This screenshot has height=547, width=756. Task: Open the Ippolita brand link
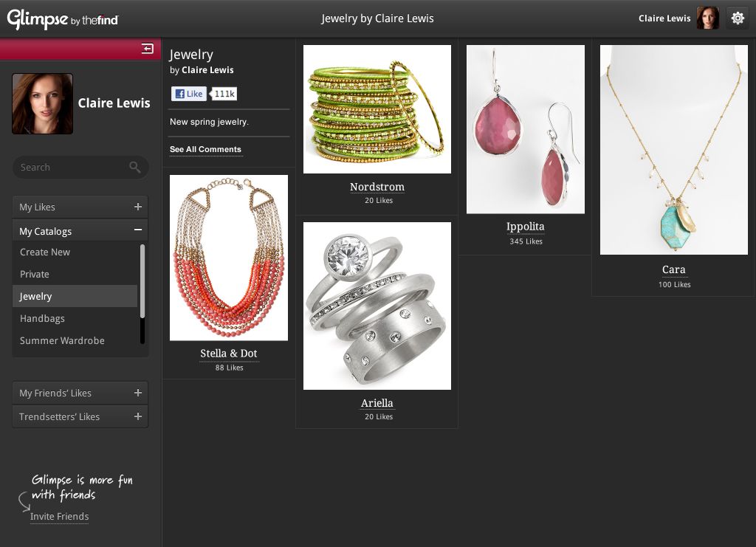click(x=525, y=227)
